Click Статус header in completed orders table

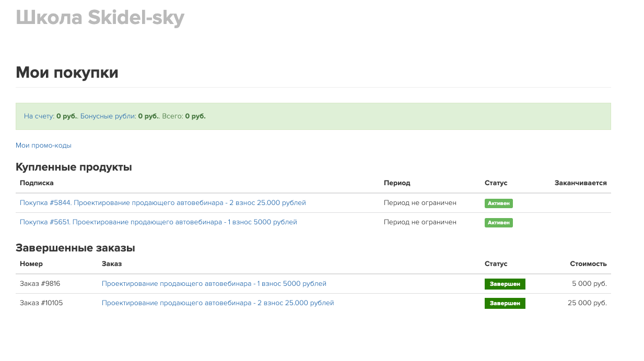(x=496, y=264)
